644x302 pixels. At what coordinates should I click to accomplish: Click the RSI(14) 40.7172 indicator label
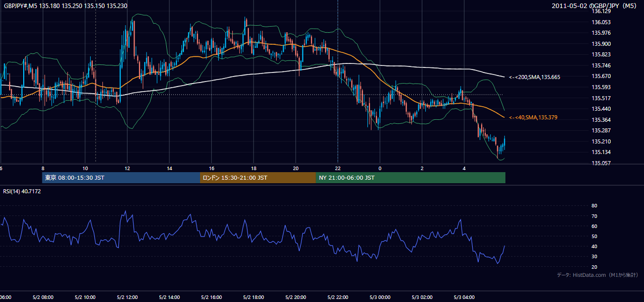click(x=22, y=191)
